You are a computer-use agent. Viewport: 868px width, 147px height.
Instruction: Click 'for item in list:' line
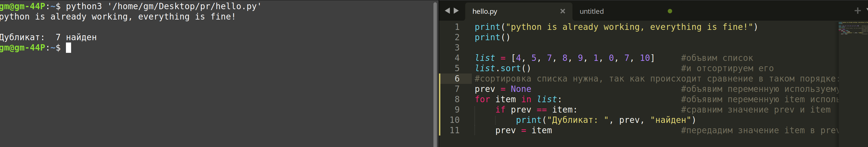(518, 99)
